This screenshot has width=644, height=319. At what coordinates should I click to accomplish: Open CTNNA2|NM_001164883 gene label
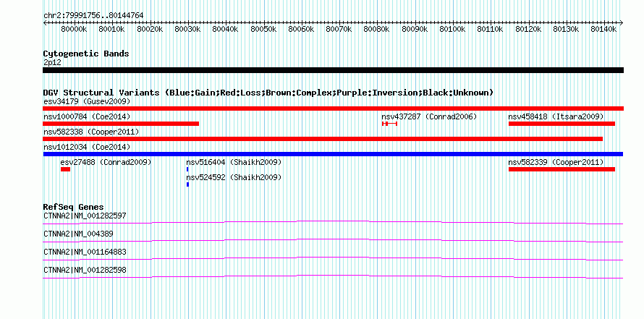tap(85, 252)
